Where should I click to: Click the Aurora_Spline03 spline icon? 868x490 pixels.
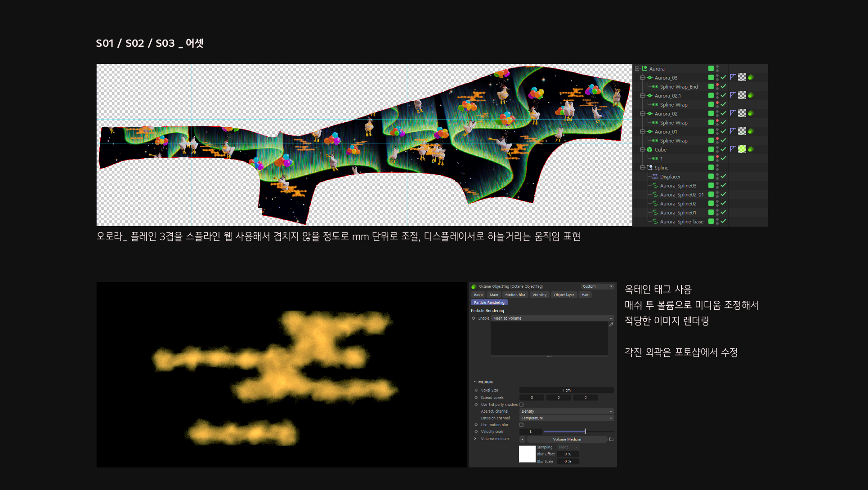[655, 186]
